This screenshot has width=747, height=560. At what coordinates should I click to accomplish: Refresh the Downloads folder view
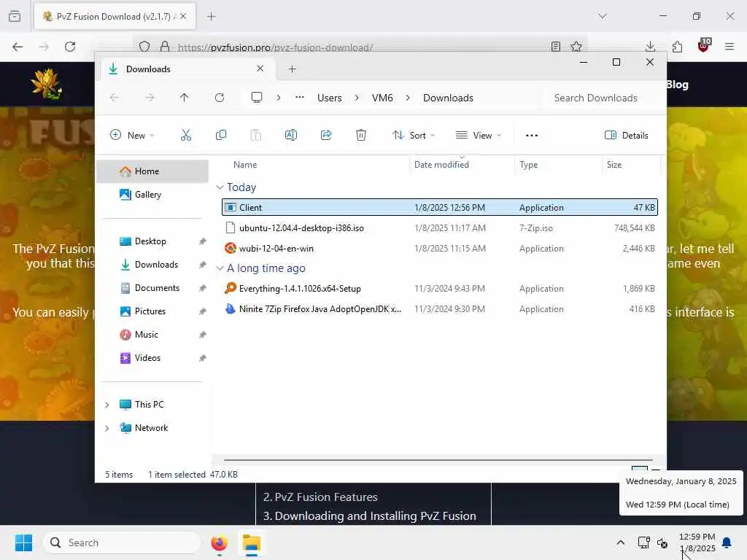[219, 98]
